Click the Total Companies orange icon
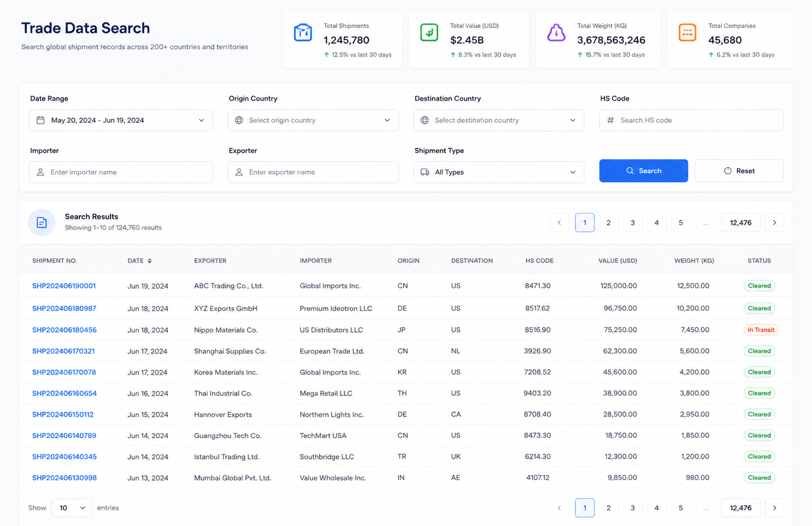The image size is (812, 526). click(687, 33)
